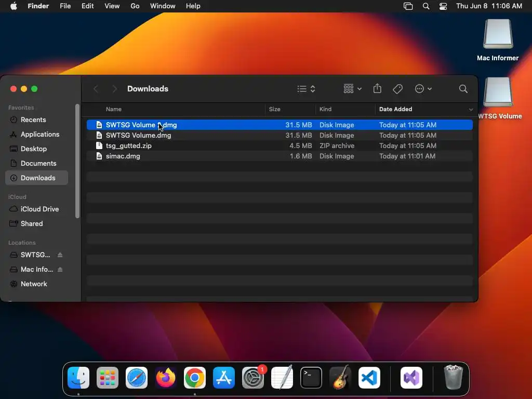
Task: Open Launchpad from the Dock
Action: point(108,378)
